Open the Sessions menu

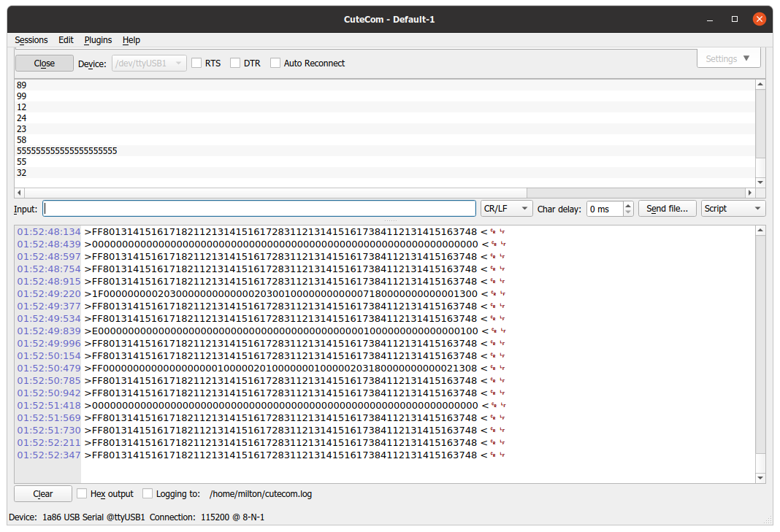coord(31,40)
